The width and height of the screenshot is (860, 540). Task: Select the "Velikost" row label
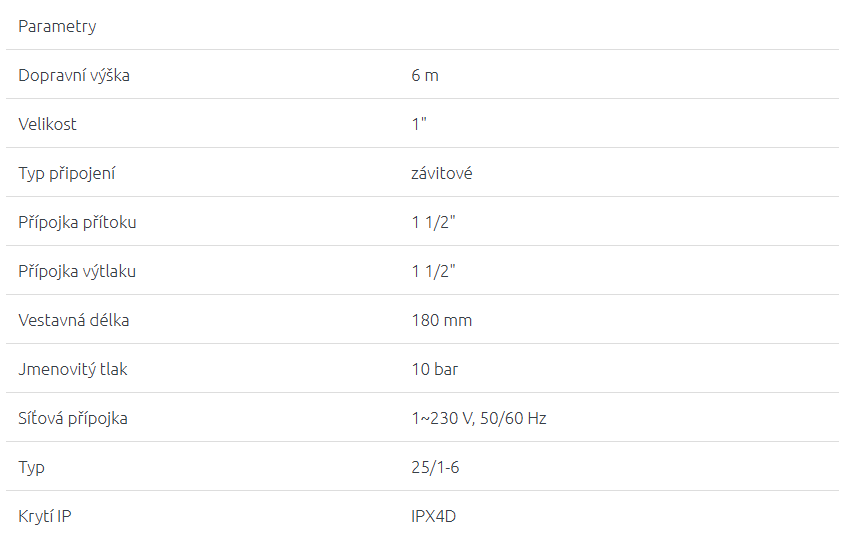(47, 124)
